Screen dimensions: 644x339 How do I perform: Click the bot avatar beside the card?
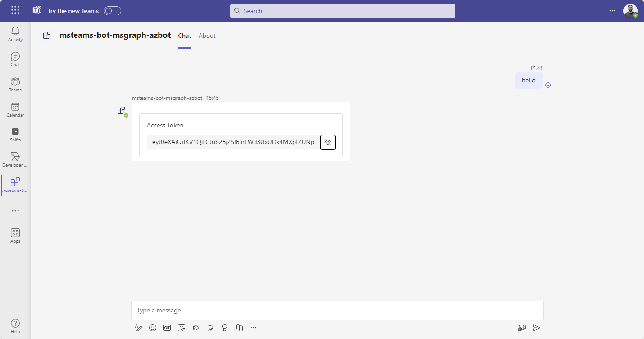click(122, 111)
